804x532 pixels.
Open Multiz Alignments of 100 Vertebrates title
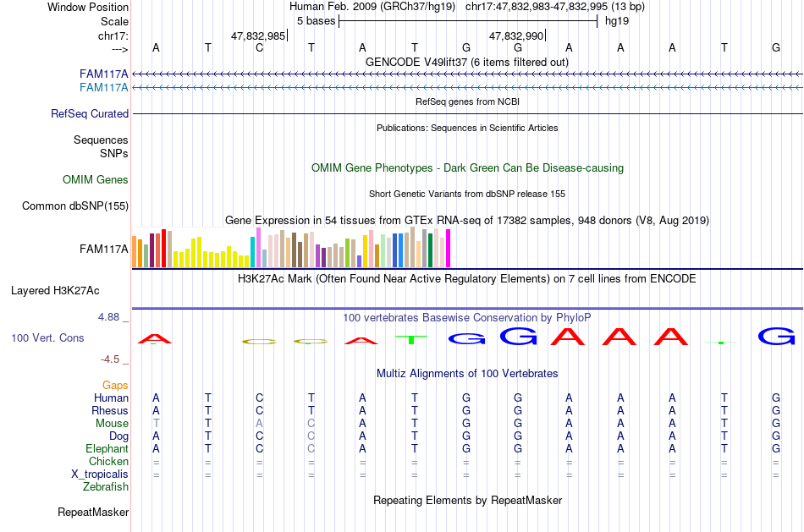467,374
